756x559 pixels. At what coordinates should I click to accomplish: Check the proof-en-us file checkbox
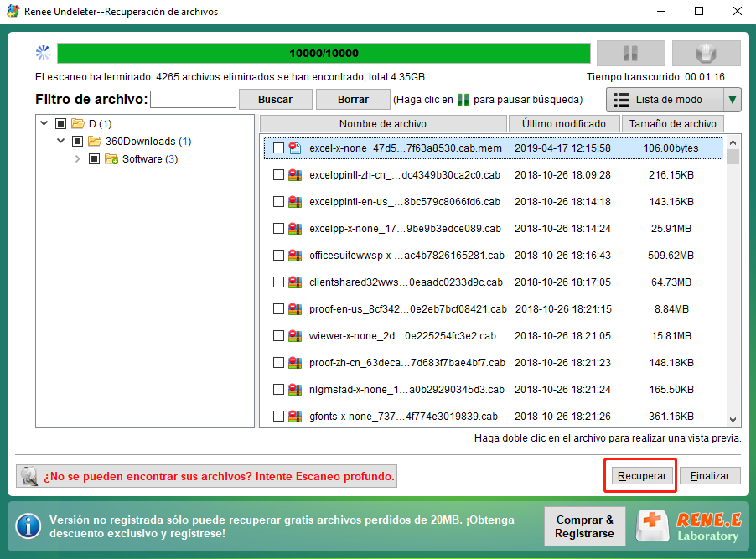click(x=278, y=308)
